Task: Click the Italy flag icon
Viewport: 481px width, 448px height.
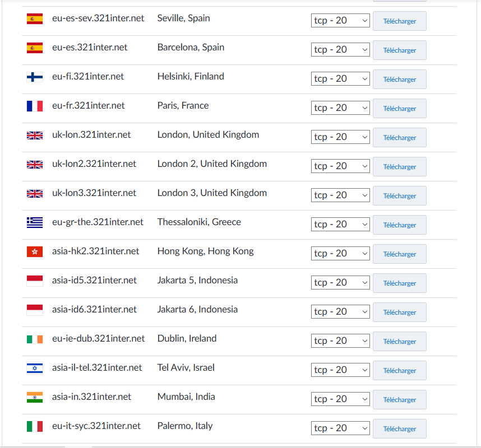Action: pyautogui.click(x=35, y=427)
